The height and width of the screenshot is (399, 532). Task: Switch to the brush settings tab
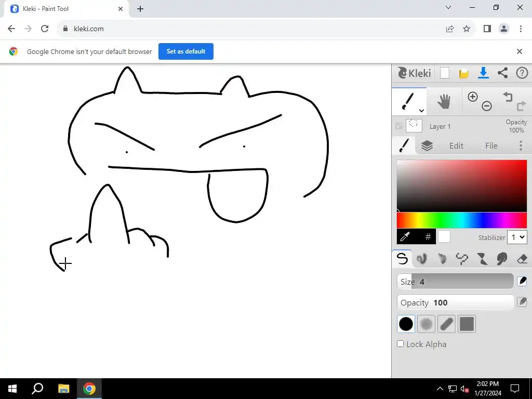(404, 145)
